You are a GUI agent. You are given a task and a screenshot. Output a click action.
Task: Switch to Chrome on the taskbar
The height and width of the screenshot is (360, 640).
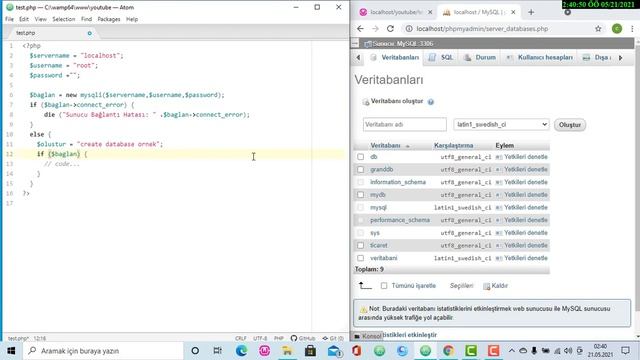point(448,351)
